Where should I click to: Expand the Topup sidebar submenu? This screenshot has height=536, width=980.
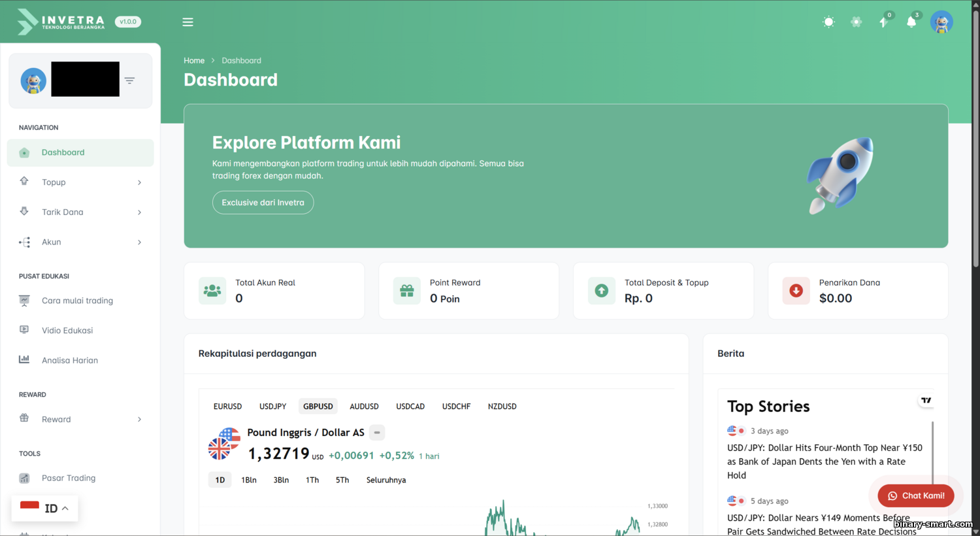tap(80, 182)
